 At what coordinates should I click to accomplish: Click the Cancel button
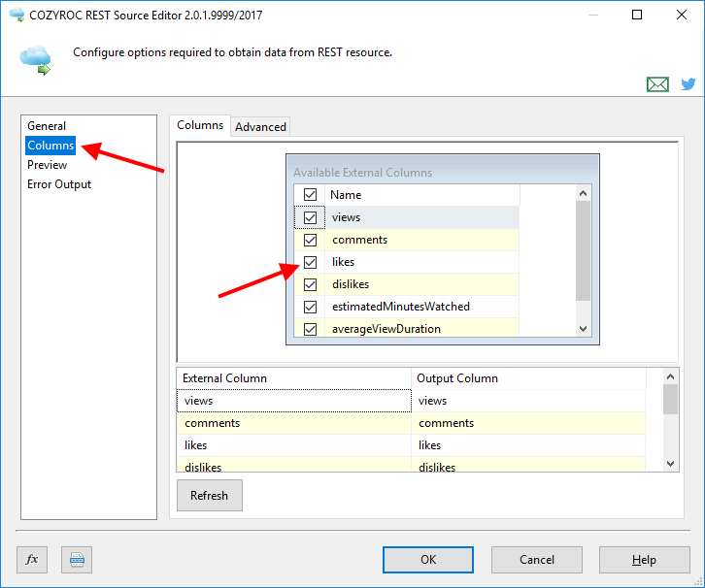point(537,560)
